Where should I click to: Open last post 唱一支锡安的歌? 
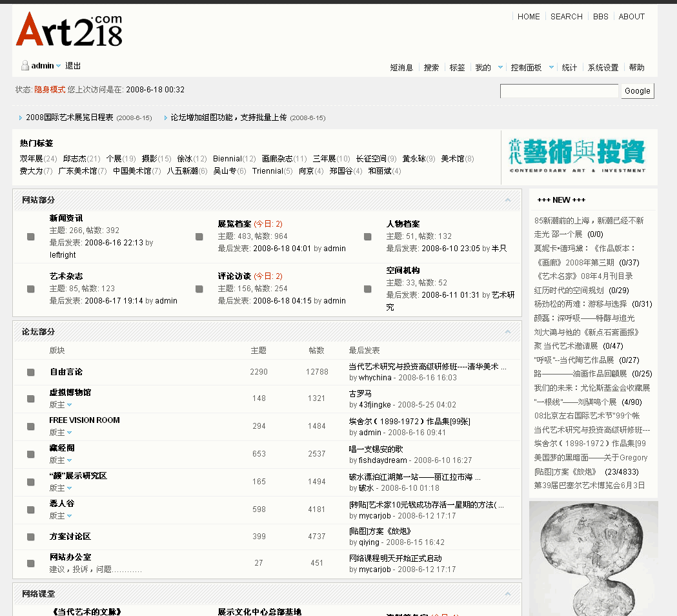tap(376, 449)
